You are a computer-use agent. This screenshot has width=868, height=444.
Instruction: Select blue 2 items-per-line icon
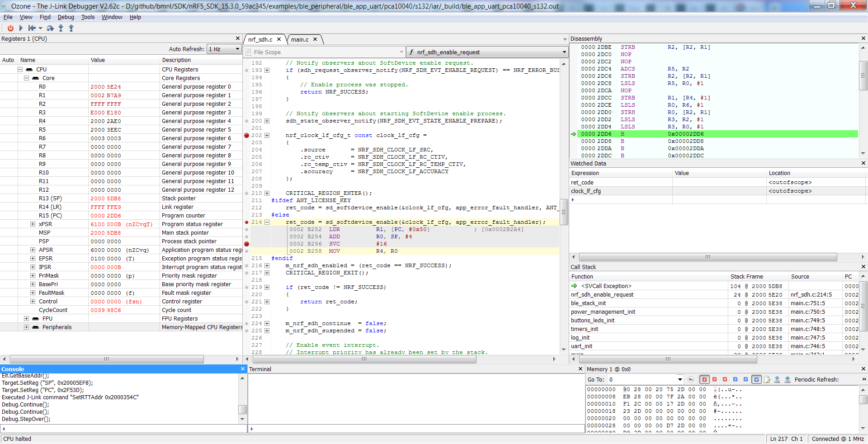(745, 379)
